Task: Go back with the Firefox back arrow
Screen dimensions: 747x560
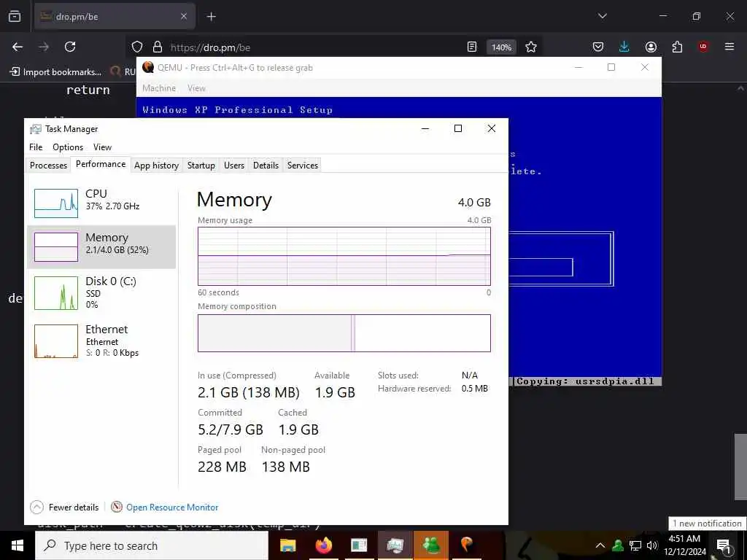Action: pyautogui.click(x=18, y=47)
